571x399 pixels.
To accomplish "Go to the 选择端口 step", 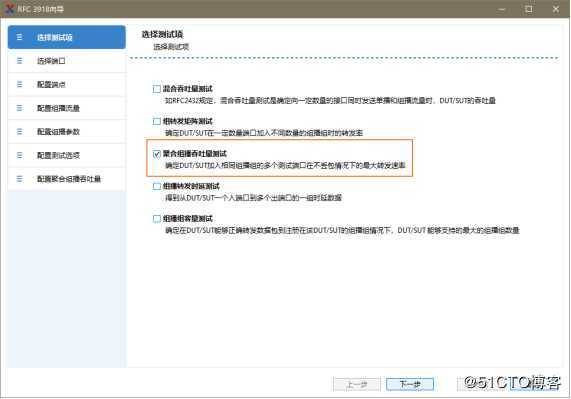I will (67, 61).
